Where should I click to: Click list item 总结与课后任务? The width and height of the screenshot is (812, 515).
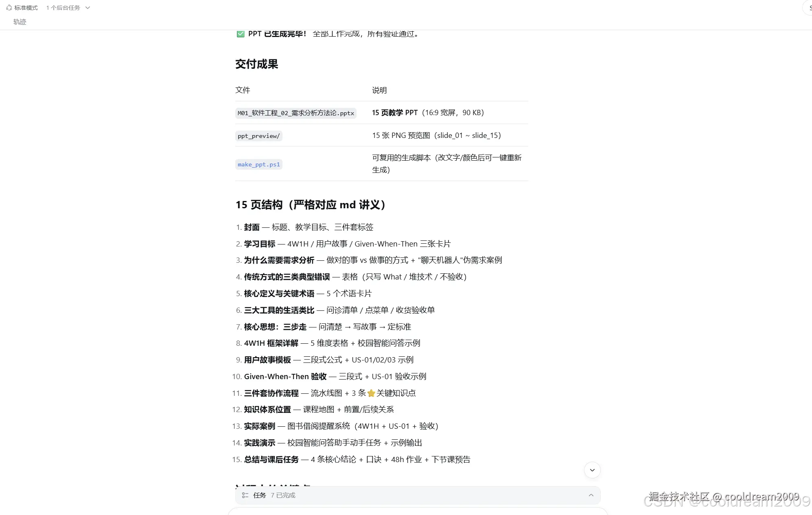[x=357, y=459]
